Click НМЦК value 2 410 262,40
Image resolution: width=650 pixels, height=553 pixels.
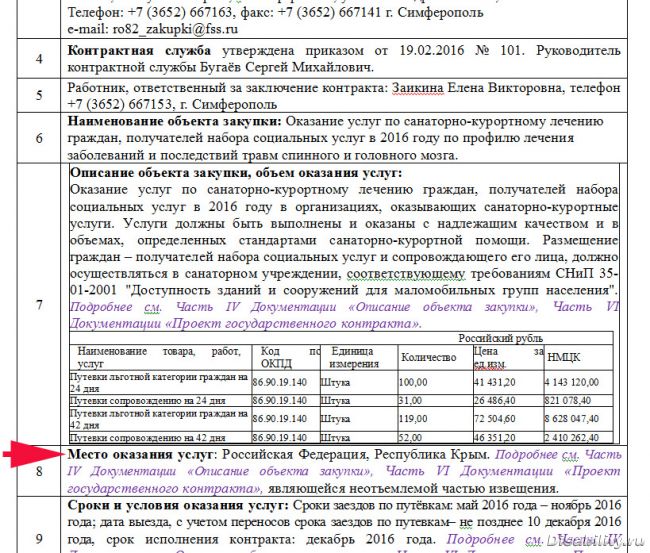tap(572, 438)
